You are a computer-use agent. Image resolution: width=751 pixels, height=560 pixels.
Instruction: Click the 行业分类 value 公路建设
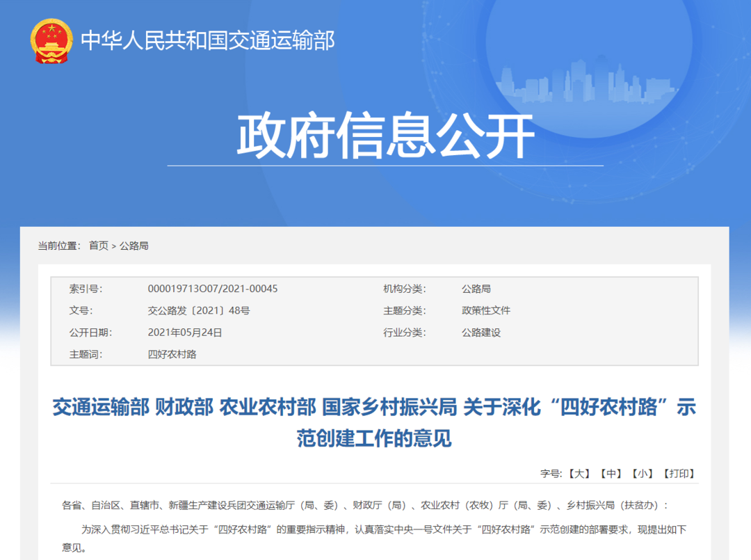(x=481, y=333)
